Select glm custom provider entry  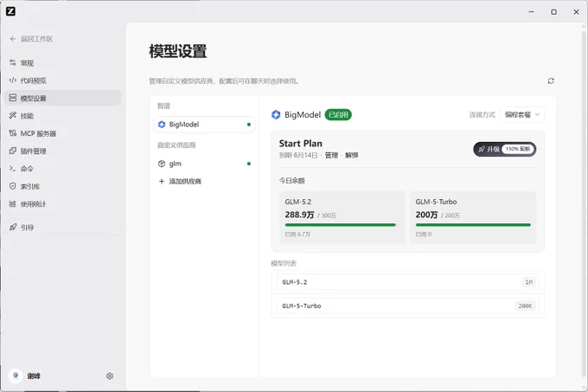(204, 164)
